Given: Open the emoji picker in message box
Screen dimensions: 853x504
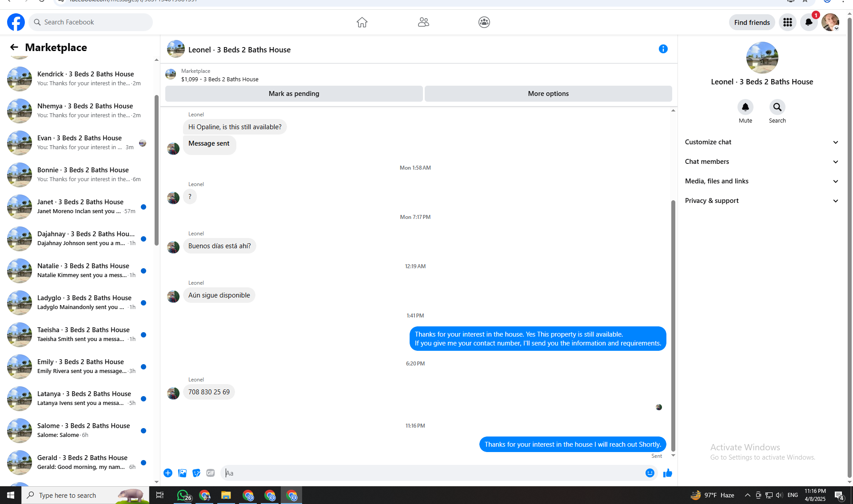Looking at the screenshot, I should pyautogui.click(x=650, y=473).
